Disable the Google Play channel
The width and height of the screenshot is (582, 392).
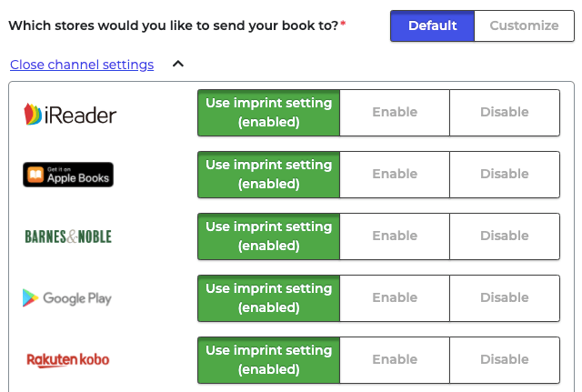click(505, 298)
